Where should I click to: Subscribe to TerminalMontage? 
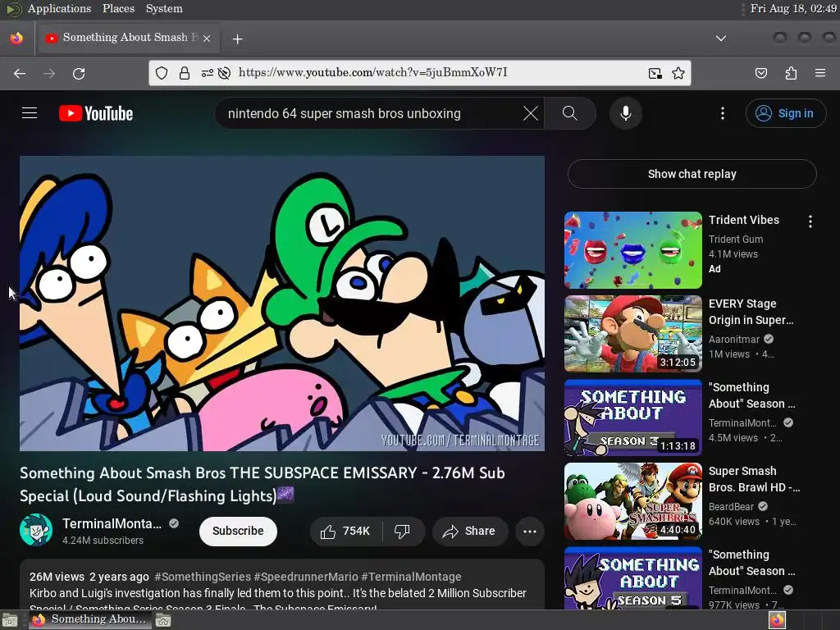(x=238, y=531)
